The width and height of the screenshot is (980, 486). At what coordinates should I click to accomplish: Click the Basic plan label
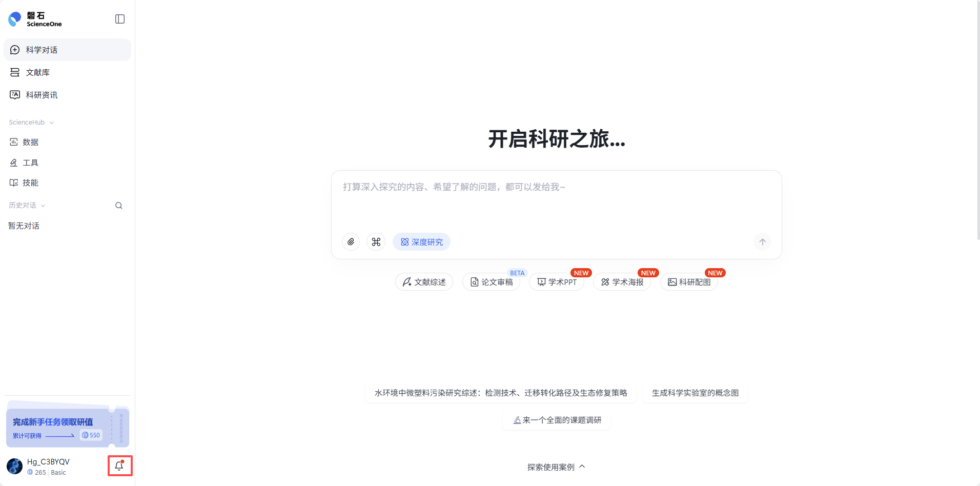58,473
